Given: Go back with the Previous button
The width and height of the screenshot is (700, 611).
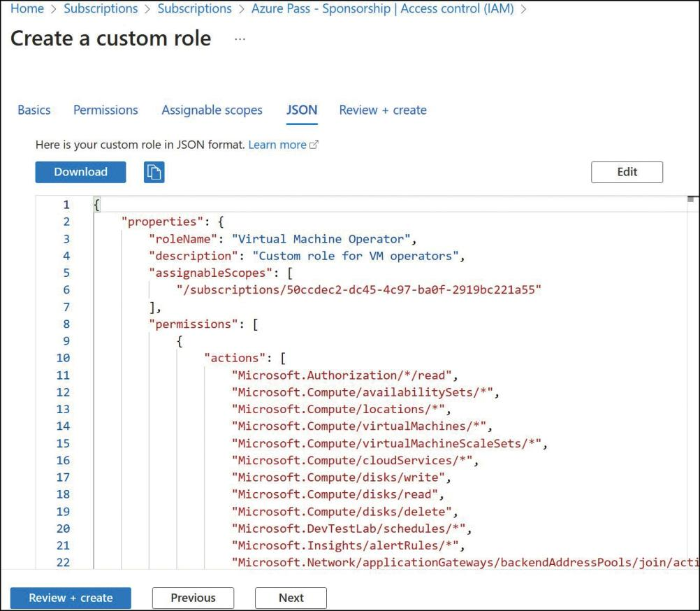Looking at the screenshot, I should [193, 598].
